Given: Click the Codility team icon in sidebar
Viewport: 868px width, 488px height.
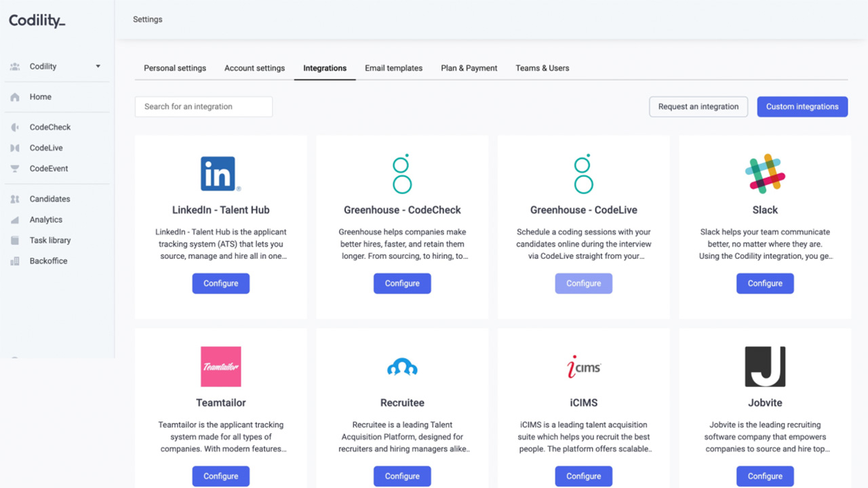Looking at the screenshot, I should 15,66.
